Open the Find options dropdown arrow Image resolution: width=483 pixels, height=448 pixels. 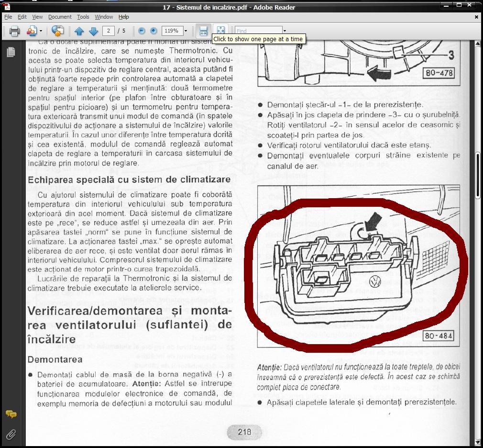click(x=285, y=31)
